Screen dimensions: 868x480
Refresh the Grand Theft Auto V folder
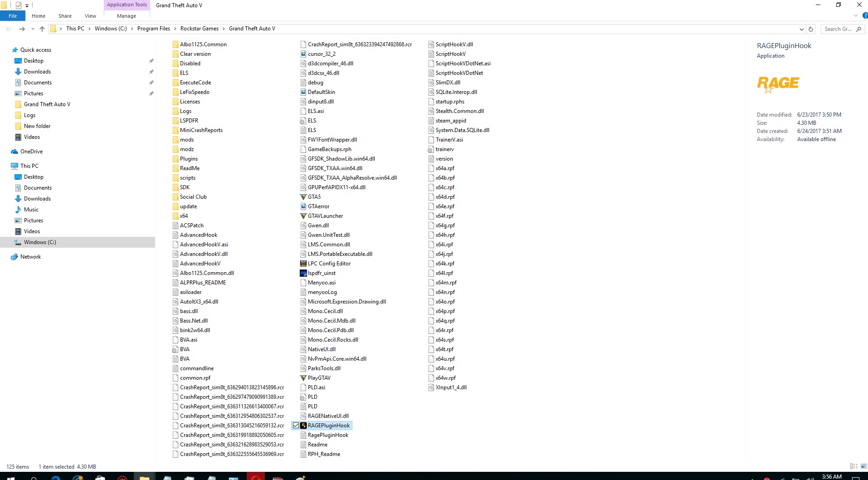811,29
